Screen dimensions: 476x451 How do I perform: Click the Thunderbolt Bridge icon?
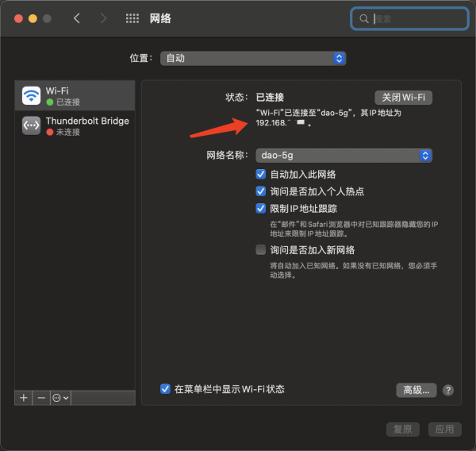[x=32, y=125]
